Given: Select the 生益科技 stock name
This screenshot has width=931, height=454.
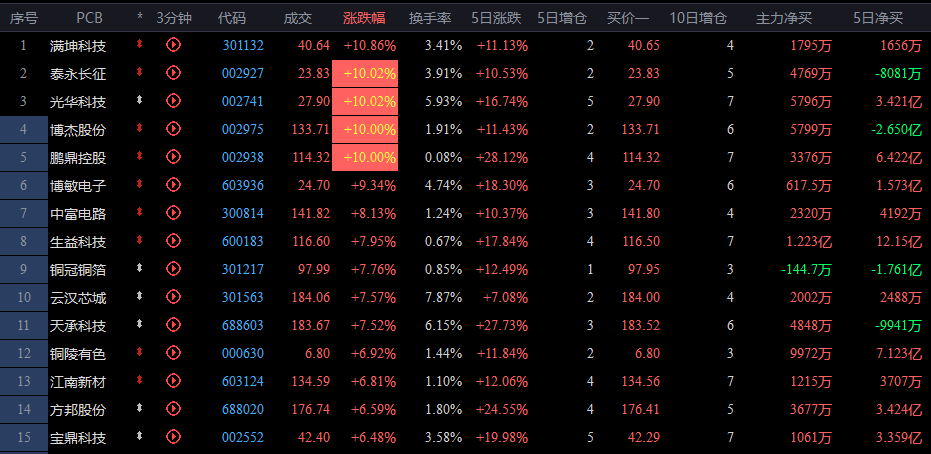Looking at the screenshot, I should 78,242.
